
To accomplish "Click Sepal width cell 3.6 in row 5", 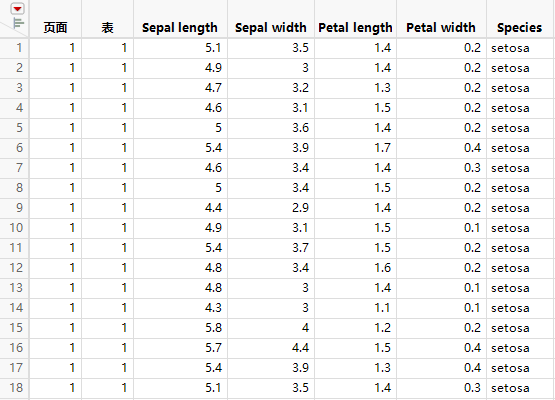I will click(x=271, y=128).
